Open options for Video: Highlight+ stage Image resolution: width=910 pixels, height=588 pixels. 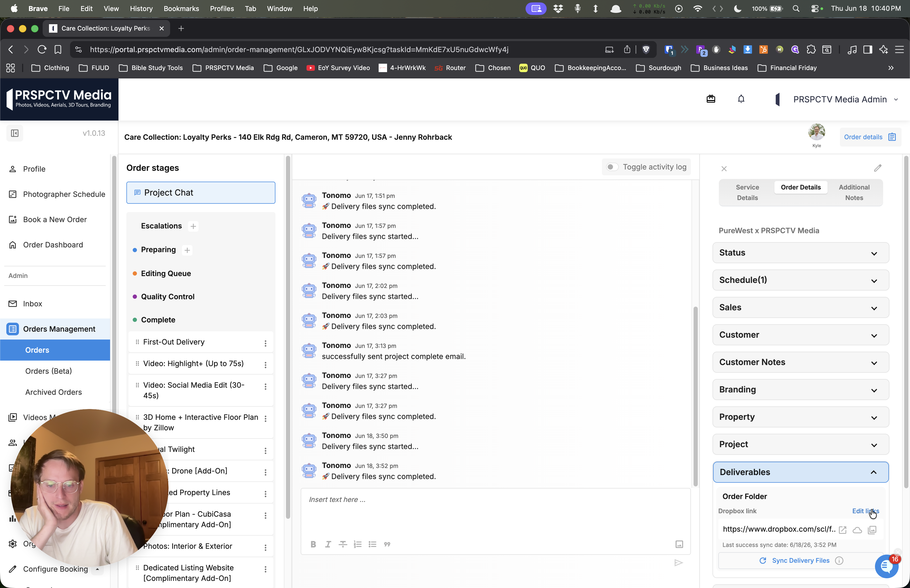click(265, 365)
